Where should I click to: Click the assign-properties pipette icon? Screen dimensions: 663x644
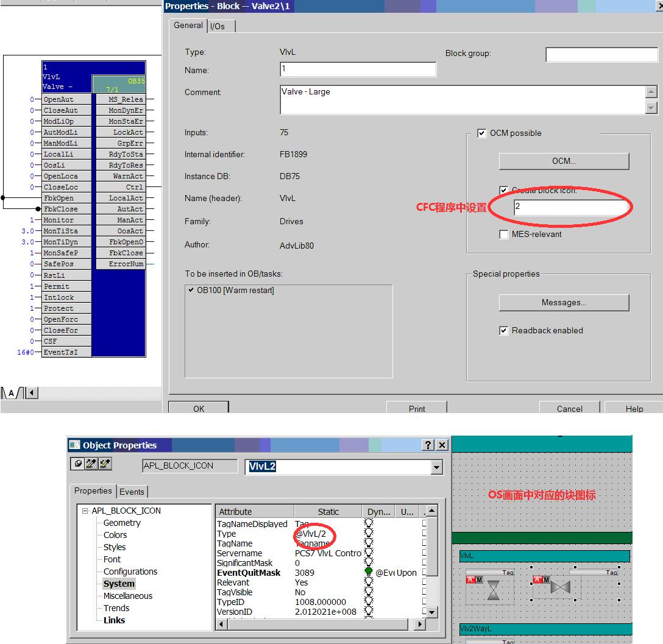tap(105, 464)
